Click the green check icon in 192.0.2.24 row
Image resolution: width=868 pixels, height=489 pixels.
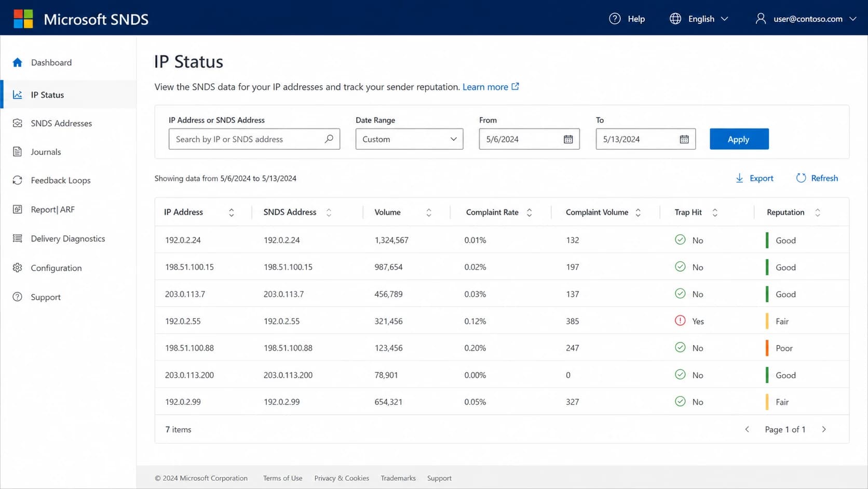click(x=680, y=240)
